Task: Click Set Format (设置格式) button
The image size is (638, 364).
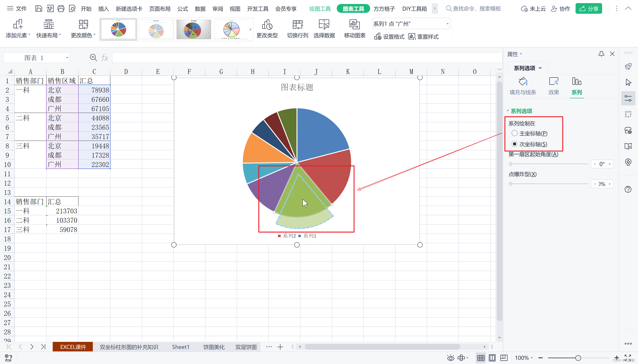Action: (x=389, y=37)
